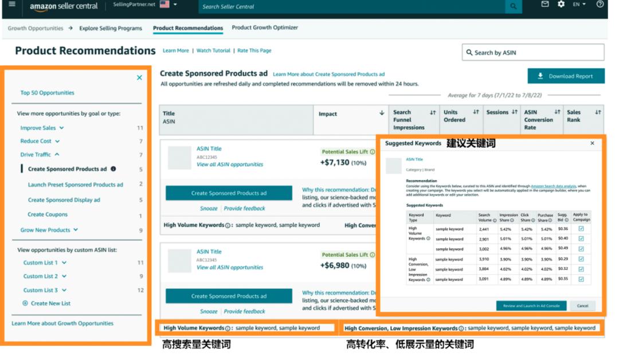Expand the Reduce Cost category
The image size is (619, 364).
[x=40, y=141]
